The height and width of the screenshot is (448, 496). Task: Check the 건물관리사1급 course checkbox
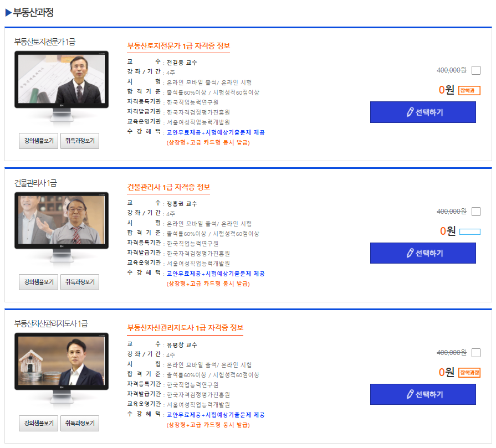coord(475,212)
